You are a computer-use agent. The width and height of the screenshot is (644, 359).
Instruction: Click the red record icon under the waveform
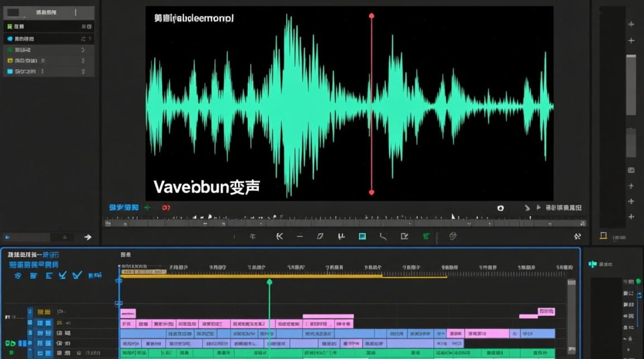[x=166, y=208]
